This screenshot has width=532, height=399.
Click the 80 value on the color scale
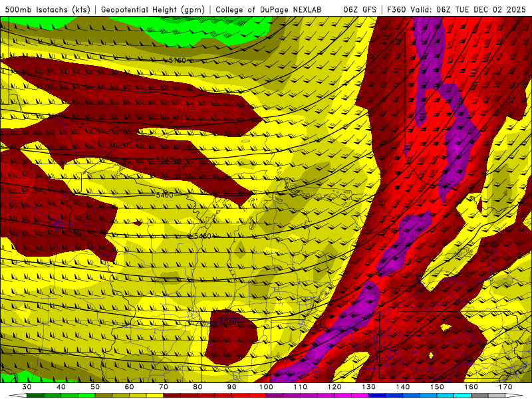pos(198,387)
